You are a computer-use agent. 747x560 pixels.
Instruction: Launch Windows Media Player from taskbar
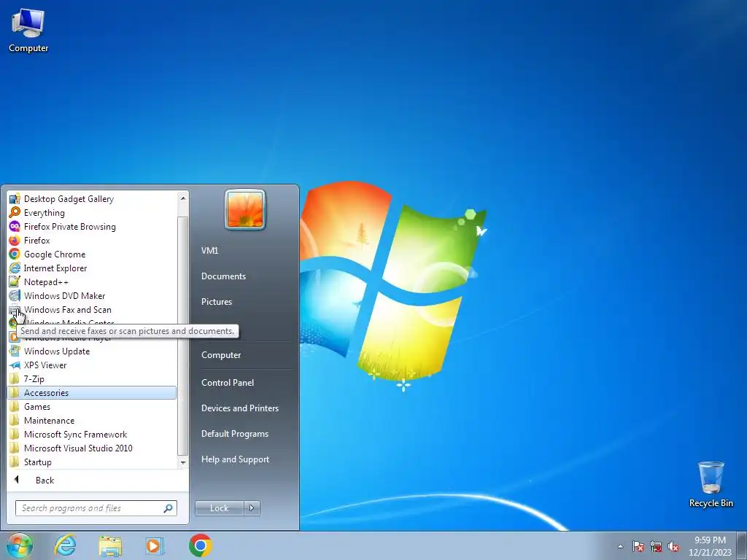(155, 545)
